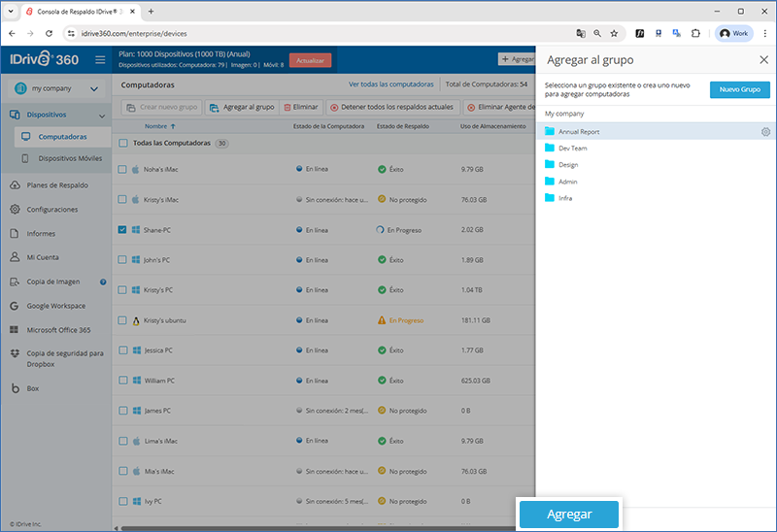Viewport: 777px width, 532px height.
Task: Sort by the Nombre column header
Action: (159, 126)
